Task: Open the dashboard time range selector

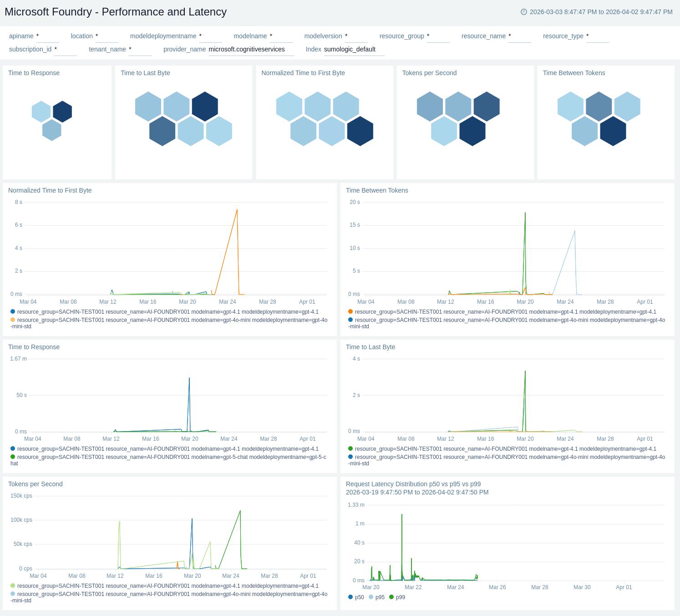Action: pyautogui.click(x=601, y=12)
